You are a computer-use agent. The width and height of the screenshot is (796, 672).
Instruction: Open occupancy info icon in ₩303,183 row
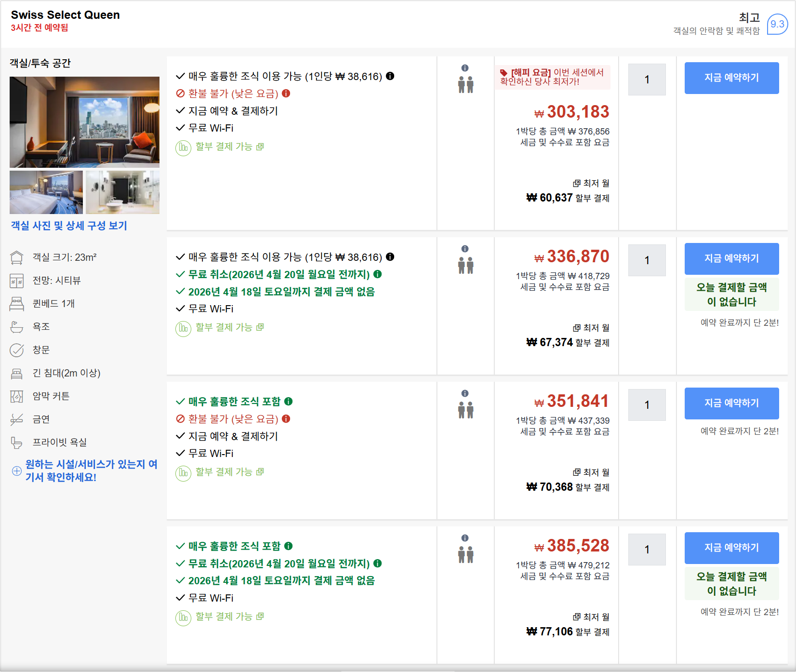click(x=465, y=68)
